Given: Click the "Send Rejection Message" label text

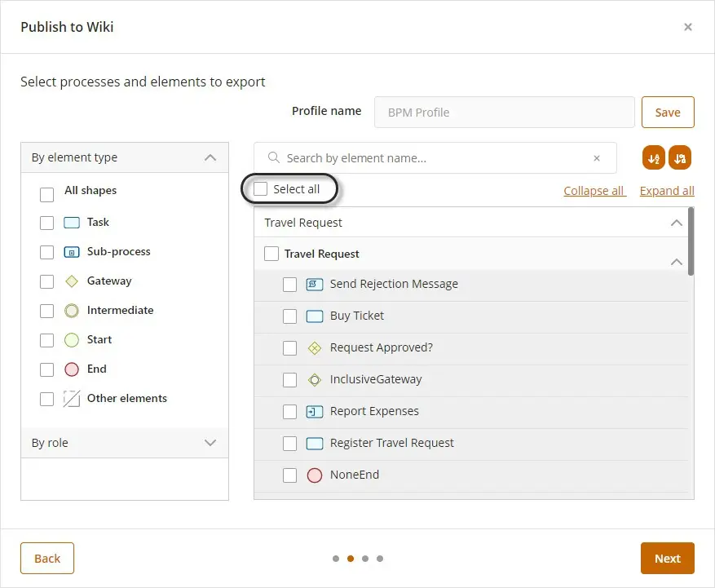Looking at the screenshot, I should tap(394, 284).
